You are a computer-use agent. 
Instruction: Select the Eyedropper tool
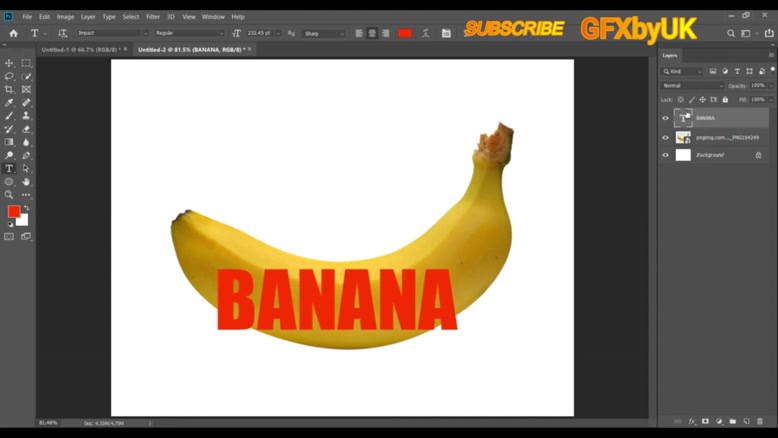tap(9, 103)
